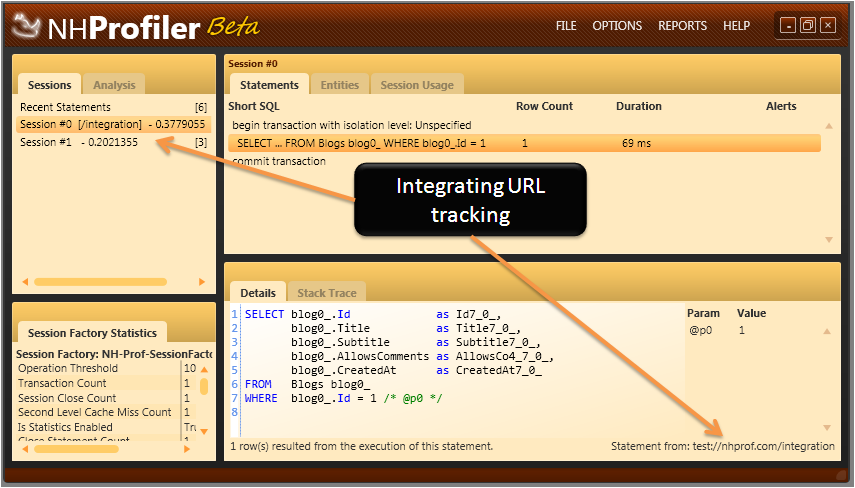Screen dimensions: 855x488
Task: Click the statistics horizontal scrollbar thumb
Action: (x=76, y=449)
